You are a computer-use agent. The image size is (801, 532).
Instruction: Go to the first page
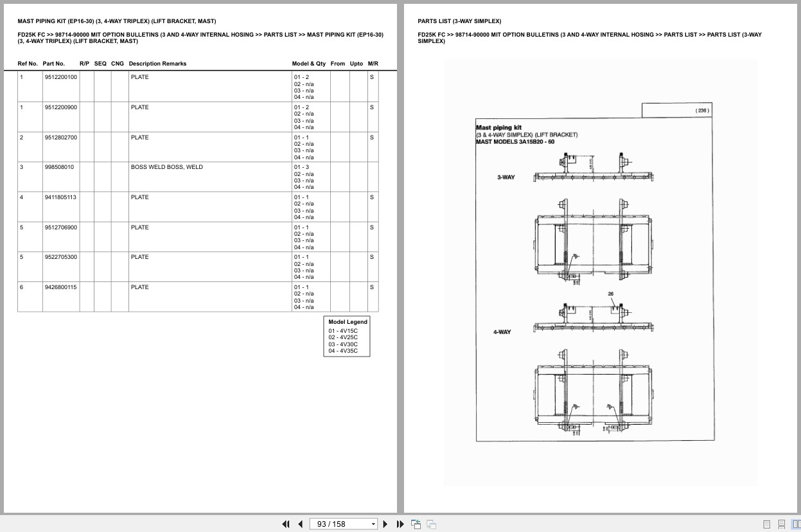(x=286, y=524)
